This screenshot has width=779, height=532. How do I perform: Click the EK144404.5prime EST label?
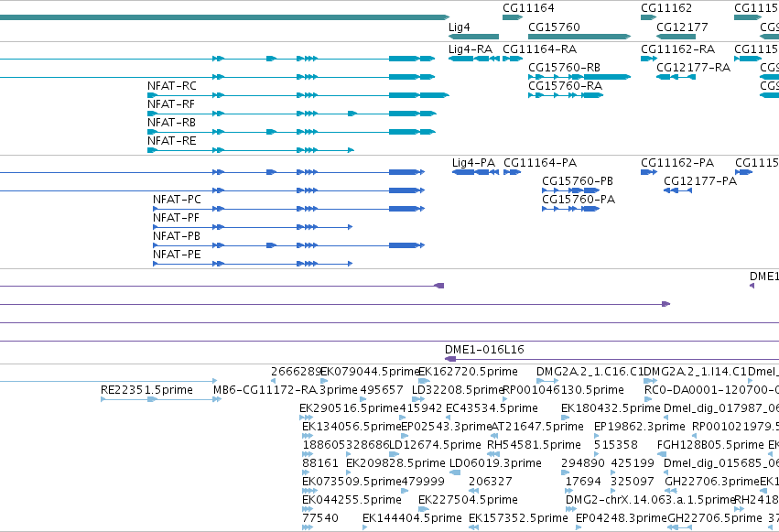[412, 518]
